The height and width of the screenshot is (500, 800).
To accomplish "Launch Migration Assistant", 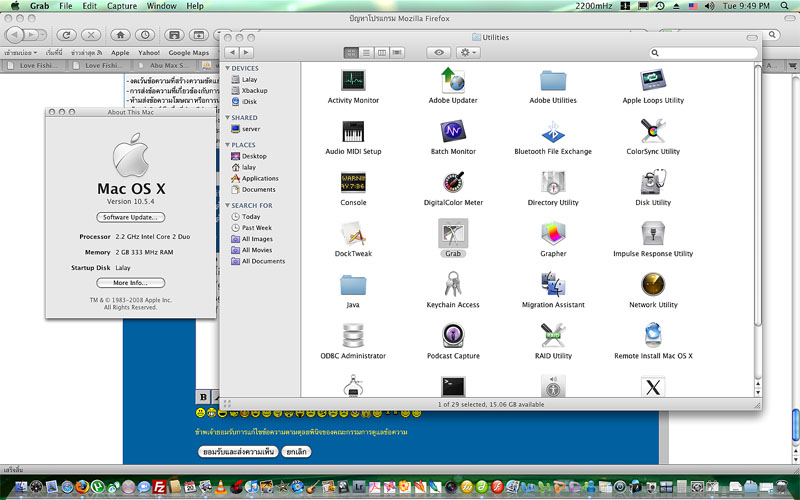I will [553, 285].
